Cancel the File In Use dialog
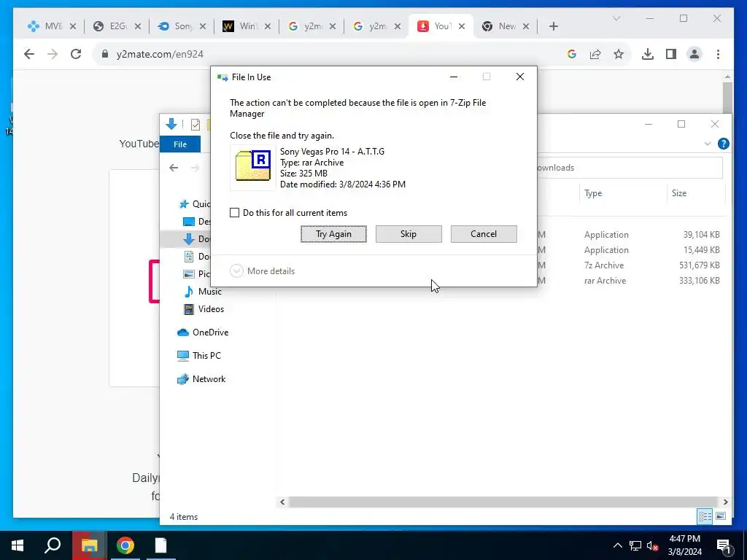The width and height of the screenshot is (747, 560). [x=484, y=234]
